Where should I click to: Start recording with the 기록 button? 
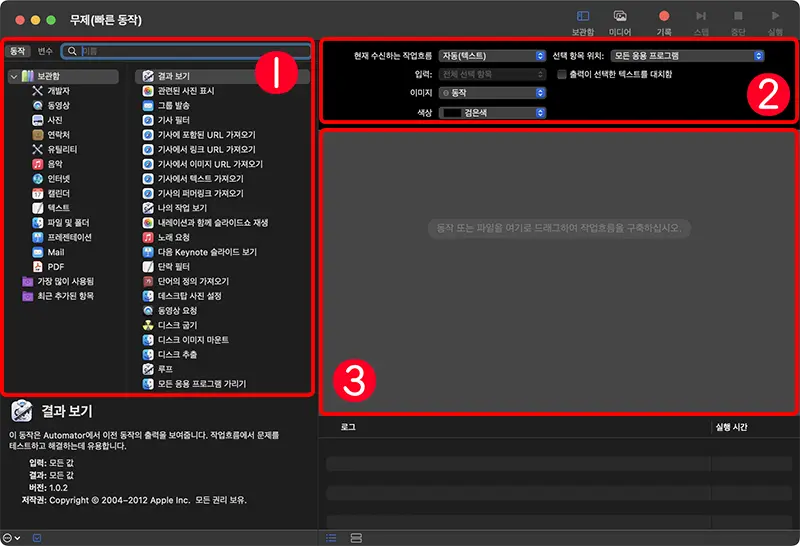pyautogui.click(x=664, y=16)
